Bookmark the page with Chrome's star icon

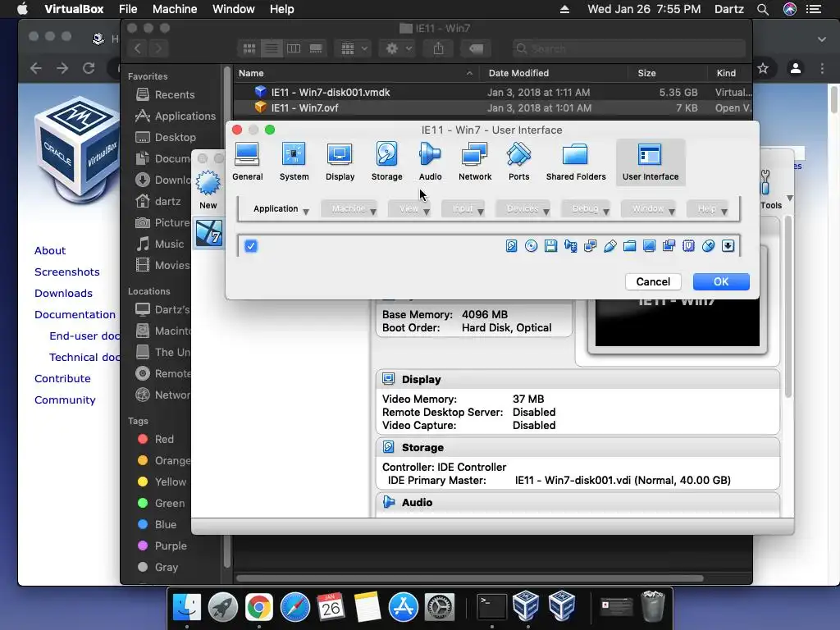pos(763,68)
